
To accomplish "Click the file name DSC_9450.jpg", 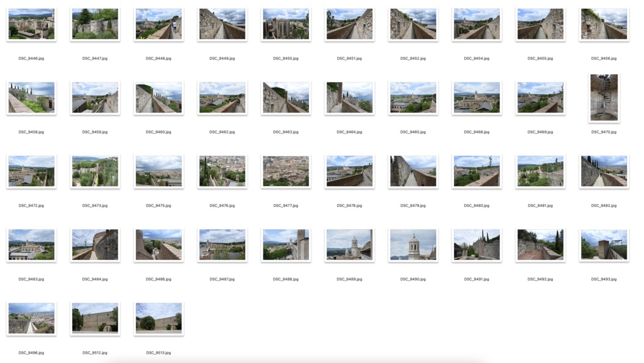I will pos(286,59).
